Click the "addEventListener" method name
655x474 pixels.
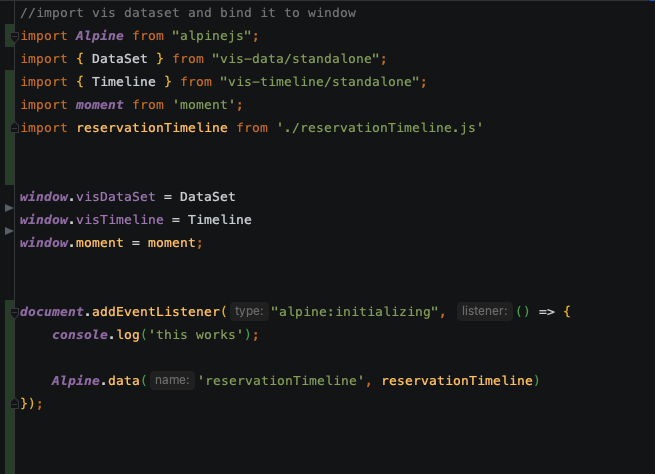click(156, 312)
